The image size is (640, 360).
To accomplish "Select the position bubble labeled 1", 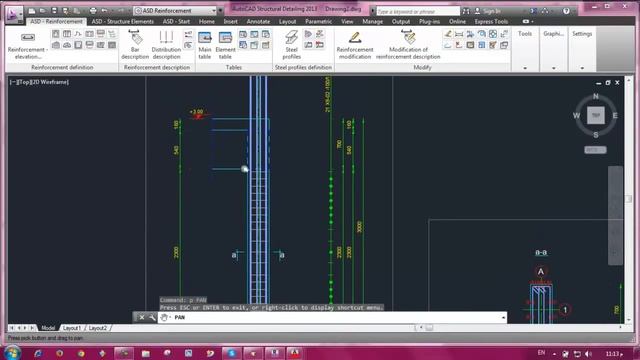I will pos(565,310).
